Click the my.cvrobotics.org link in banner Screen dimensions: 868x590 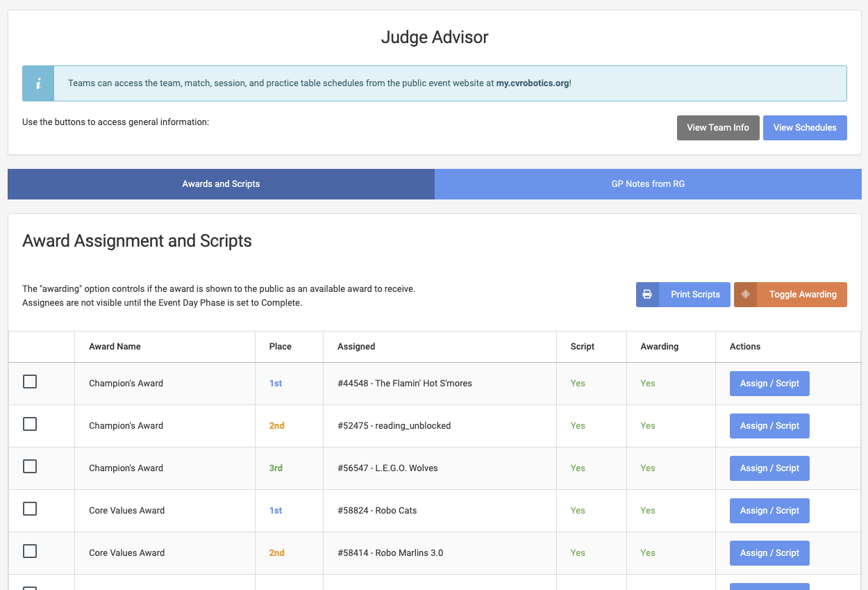(x=532, y=83)
